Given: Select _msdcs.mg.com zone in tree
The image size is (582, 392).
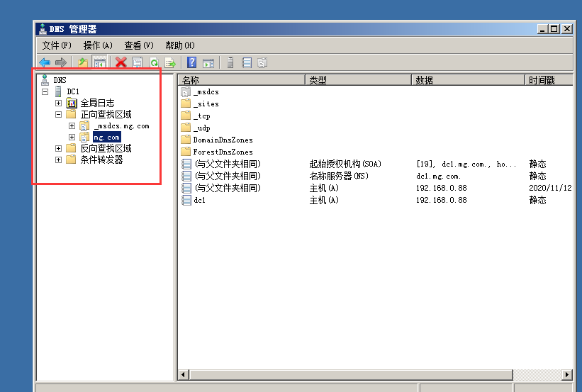Looking at the screenshot, I should [122, 126].
